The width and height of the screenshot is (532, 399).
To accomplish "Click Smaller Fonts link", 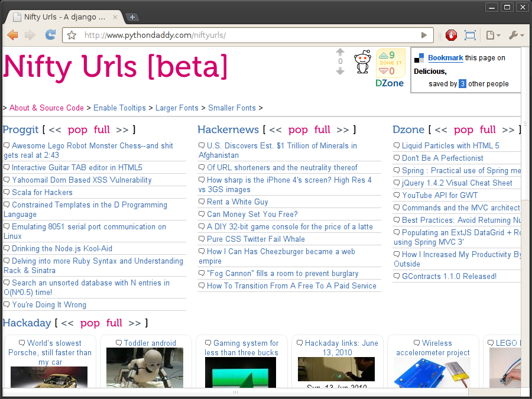I will pyautogui.click(x=232, y=108).
